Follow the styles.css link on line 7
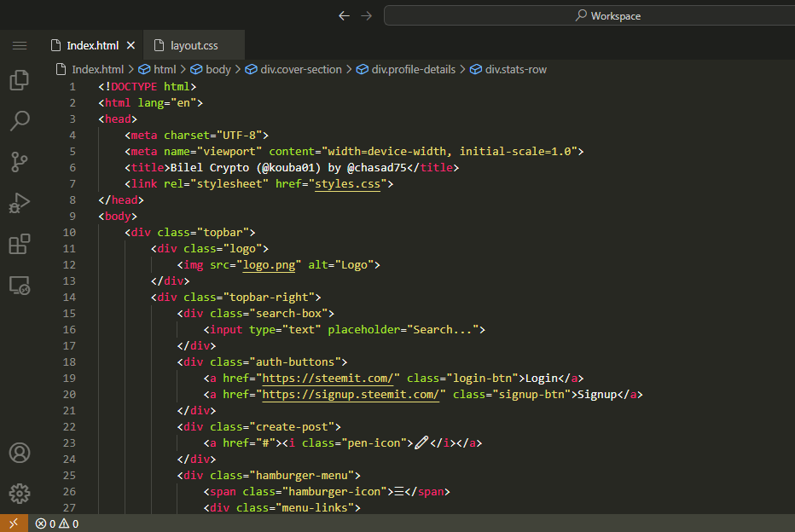Screen dimensions: 795x532 [x=347, y=184]
